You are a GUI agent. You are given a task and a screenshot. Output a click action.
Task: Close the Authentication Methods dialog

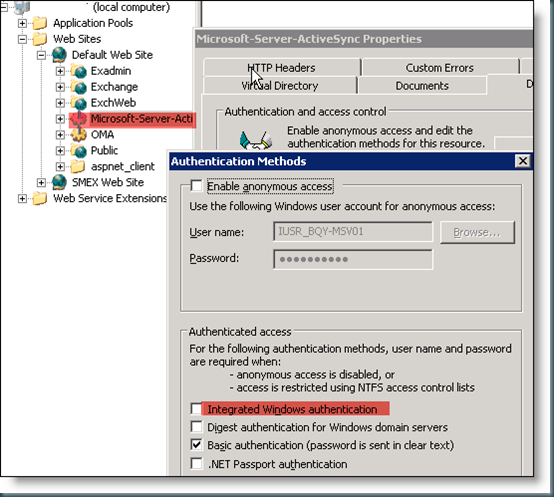point(523,161)
